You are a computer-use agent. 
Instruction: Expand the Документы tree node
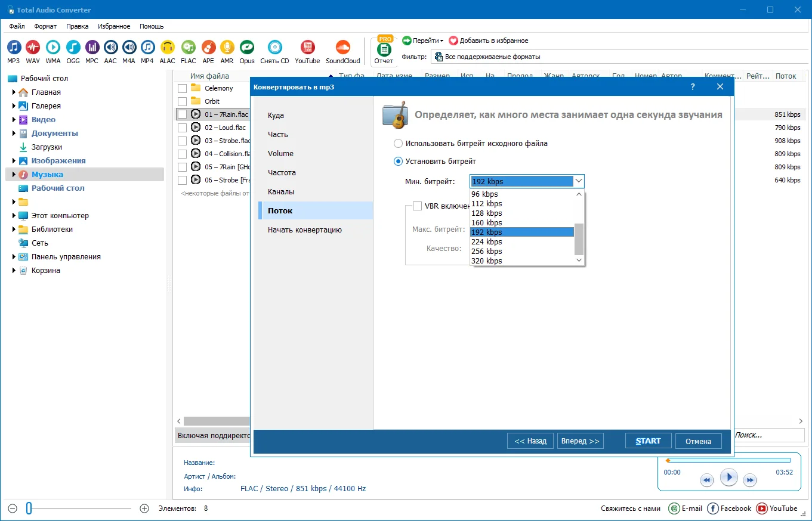(x=14, y=134)
